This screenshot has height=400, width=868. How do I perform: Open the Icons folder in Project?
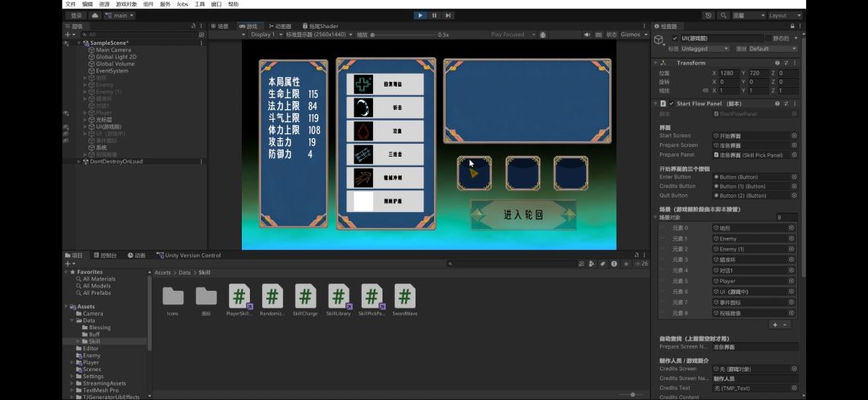click(x=173, y=300)
